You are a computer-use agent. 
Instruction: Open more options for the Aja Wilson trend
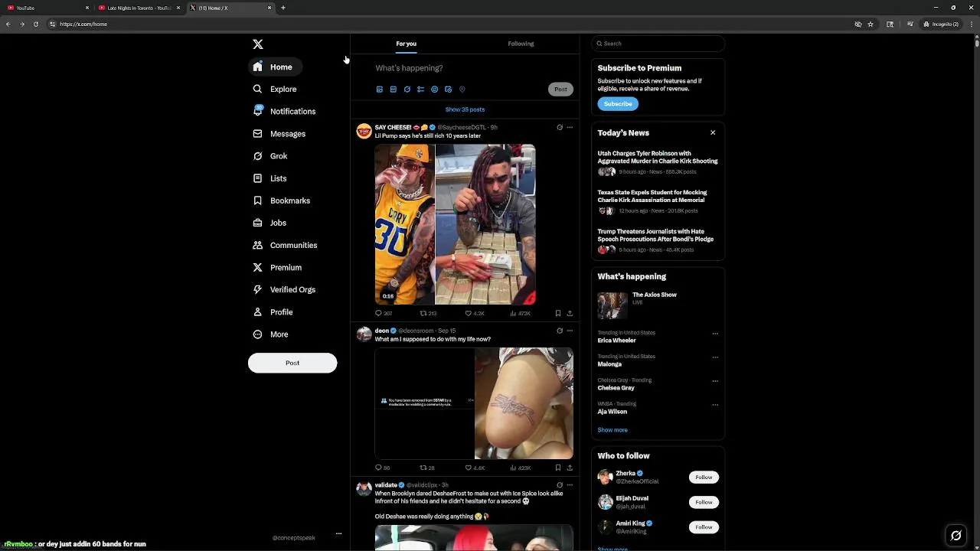tap(715, 405)
